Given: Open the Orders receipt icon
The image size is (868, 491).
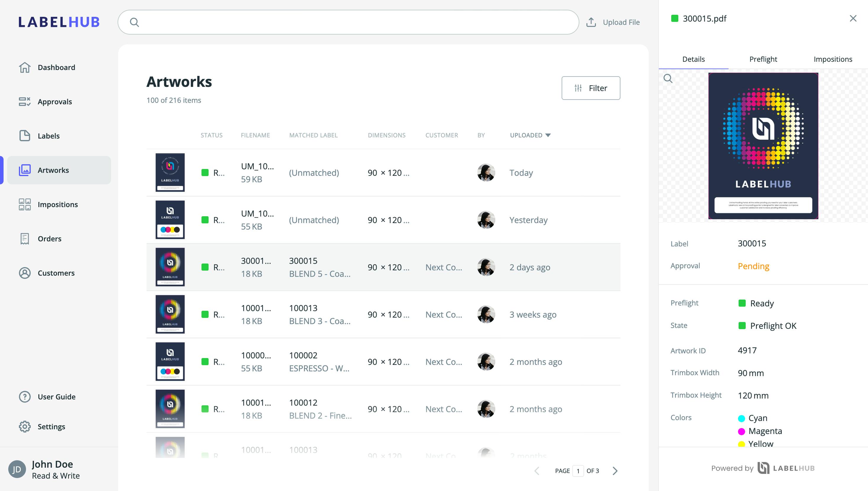Looking at the screenshot, I should [25, 239].
